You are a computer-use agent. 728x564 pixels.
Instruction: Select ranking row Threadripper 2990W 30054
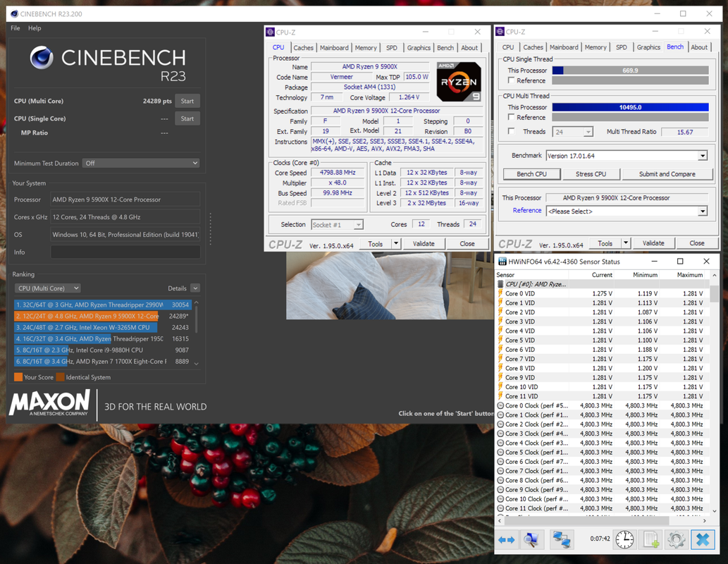[x=103, y=305]
